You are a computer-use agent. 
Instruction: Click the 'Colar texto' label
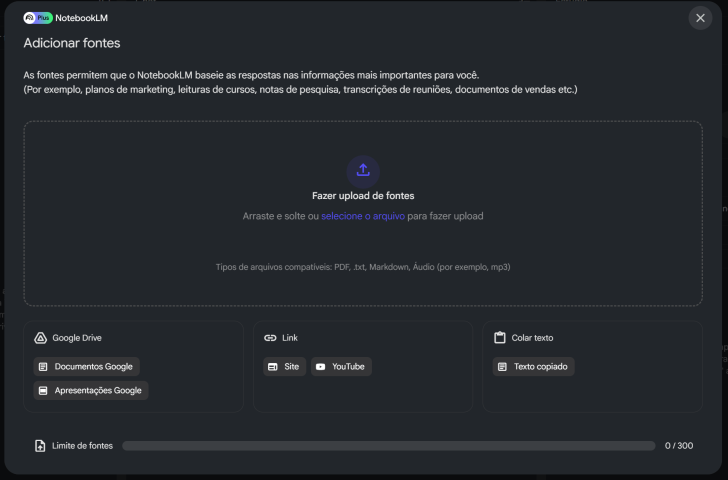tap(532, 338)
